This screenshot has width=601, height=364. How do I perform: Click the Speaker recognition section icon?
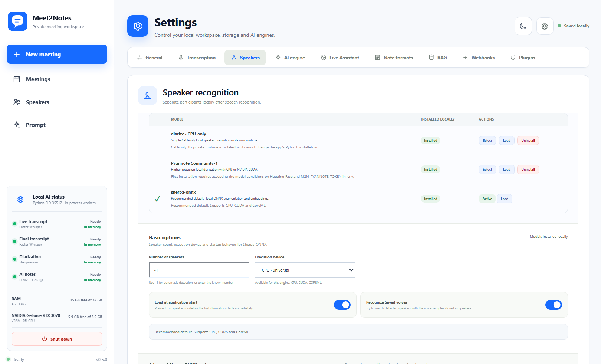(x=148, y=96)
